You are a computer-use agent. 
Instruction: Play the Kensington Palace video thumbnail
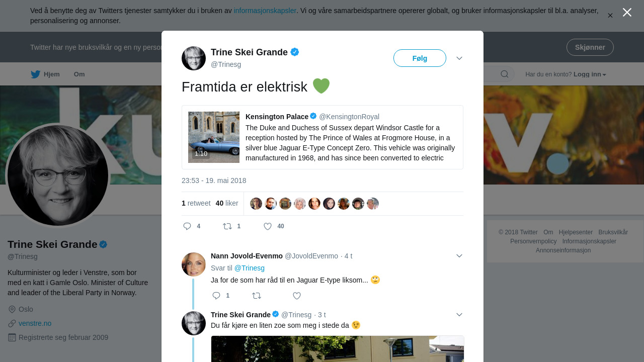(x=214, y=137)
